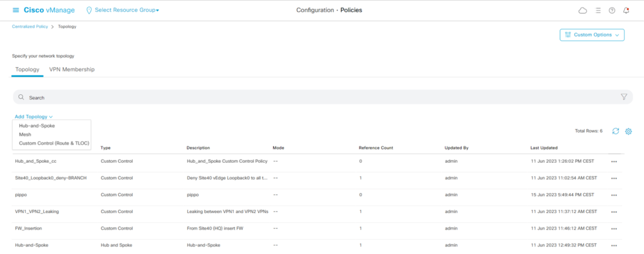Image resolution: width=644 pixels, height=254 pixels.
Task: Open the Custom Options dropdown
Action: [592, 35]
